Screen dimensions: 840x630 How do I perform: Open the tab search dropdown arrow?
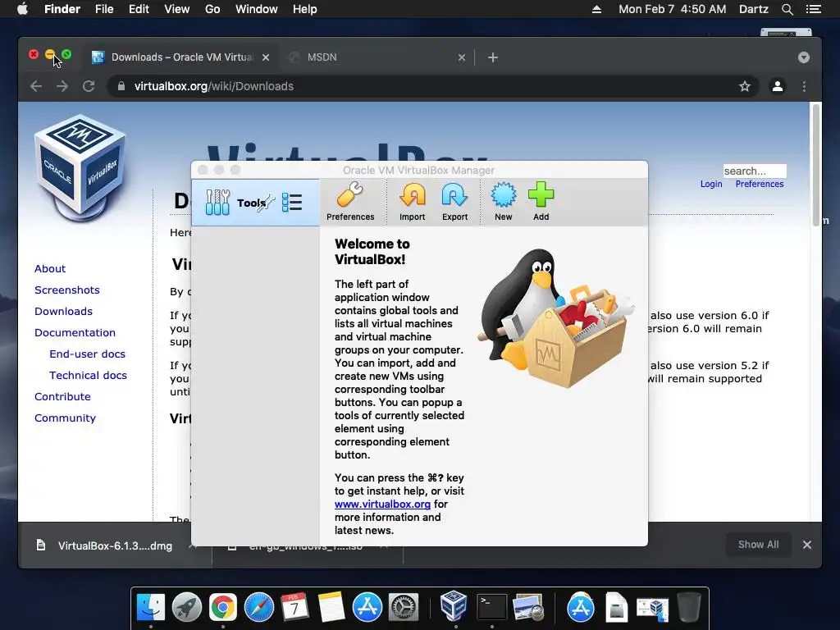(x=804, y=57)
